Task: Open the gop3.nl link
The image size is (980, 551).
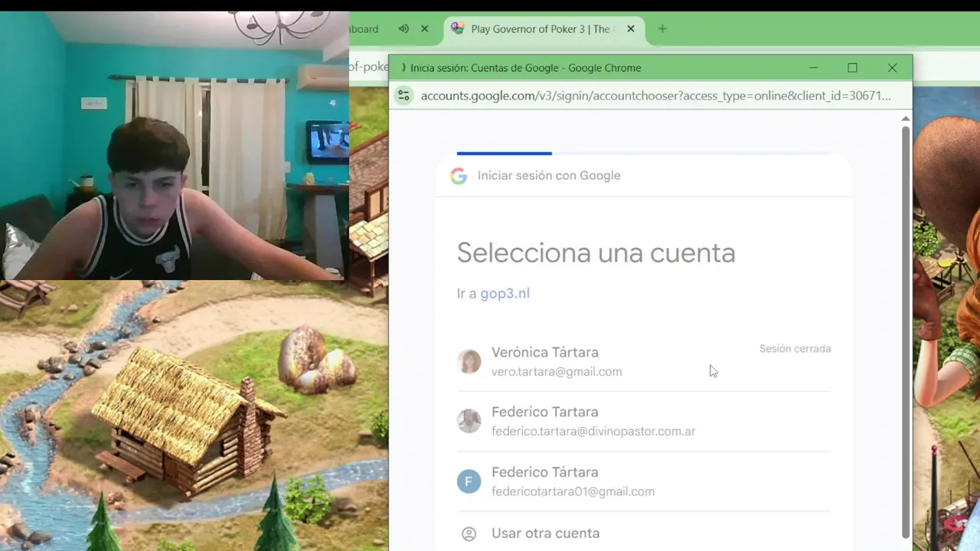Action: click(505, 293)
